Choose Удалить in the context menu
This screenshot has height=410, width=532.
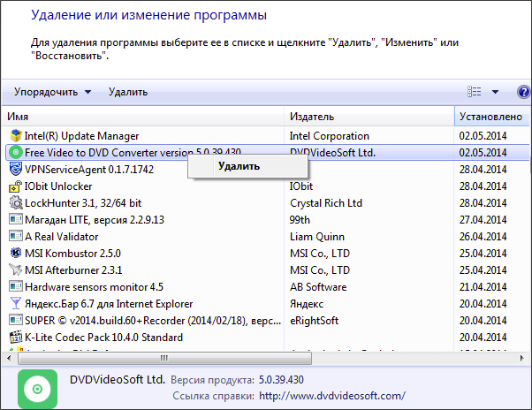click(x=248, y=166)
